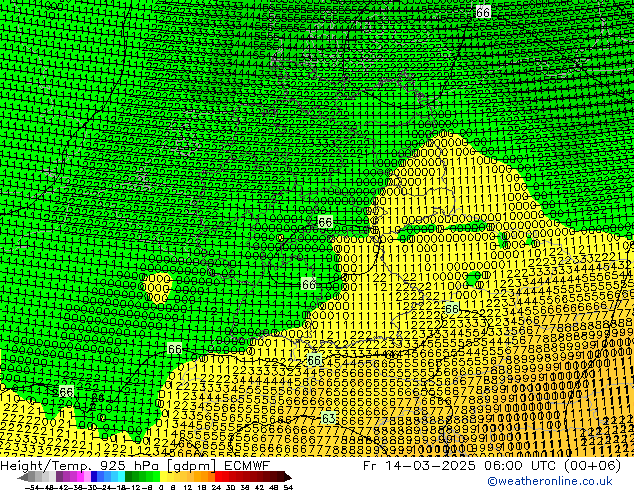Click the dark maroon right arrow of legend
Viewport: 634px width, 490px height.
click(288, 478)
